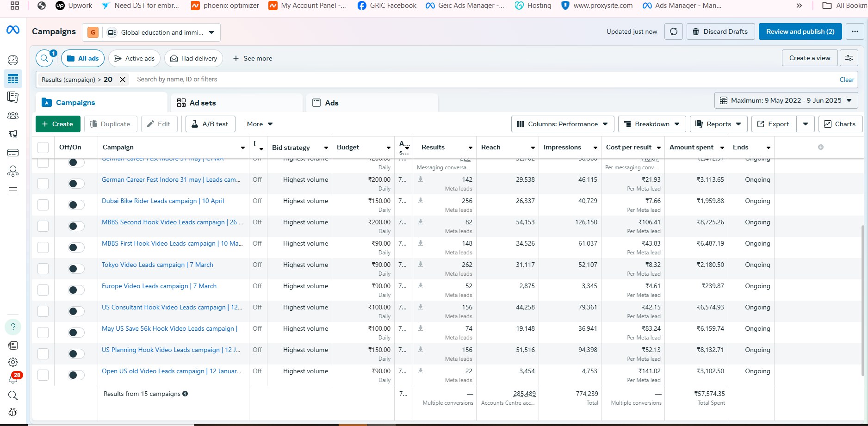Open Help question mark icon
Image resolution: width=868 pixels, height=426 pixels.
tap(13, 327)
